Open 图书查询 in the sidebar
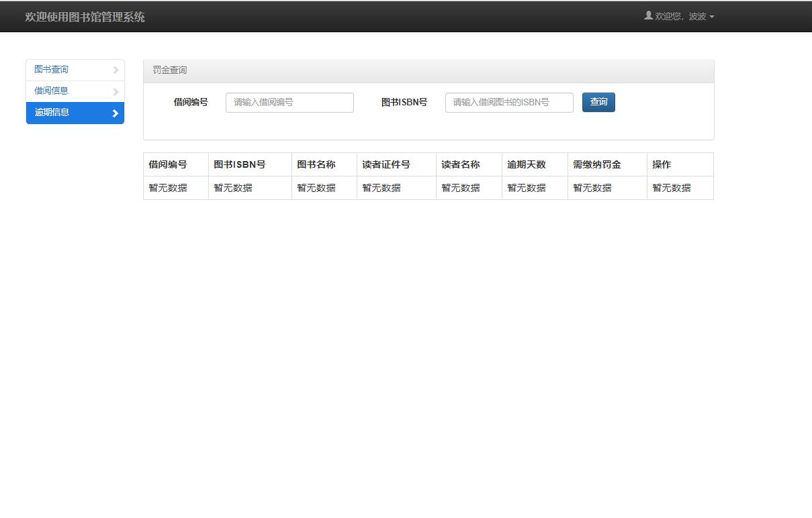The image size is (812, 518). [52, 70]
